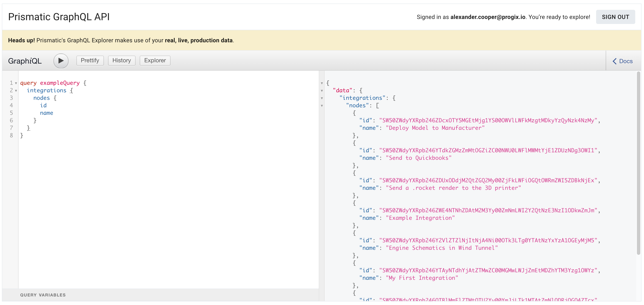Click the "Deploy Model to Manufacturer" result value
Viewport: 644px width, 305px height.
point(435,128)
